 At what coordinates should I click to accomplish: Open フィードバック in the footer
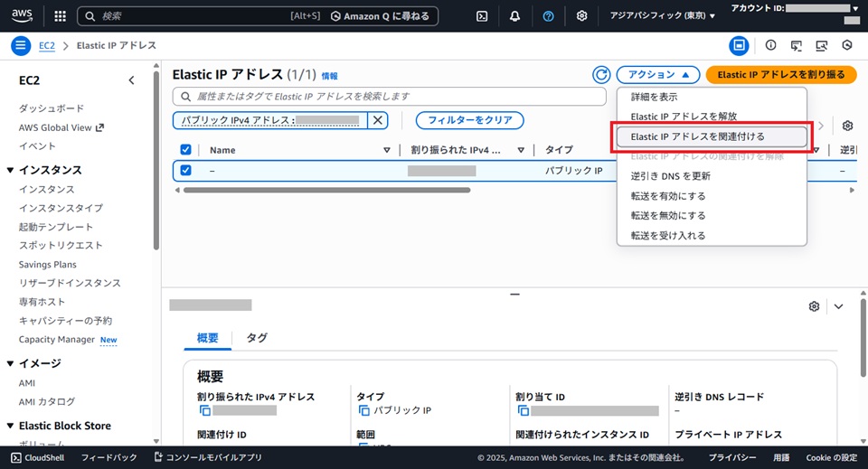click(x=108, y=458)
